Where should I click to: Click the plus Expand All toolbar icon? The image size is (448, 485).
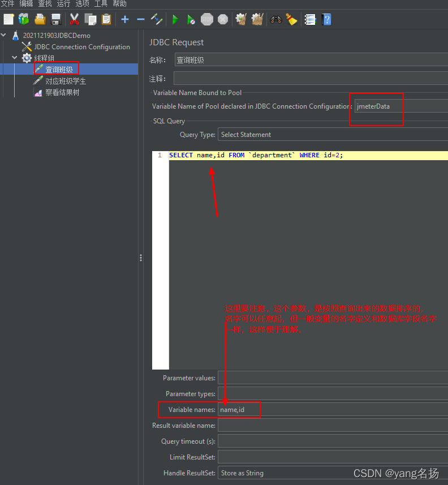(x=125, y=20)
